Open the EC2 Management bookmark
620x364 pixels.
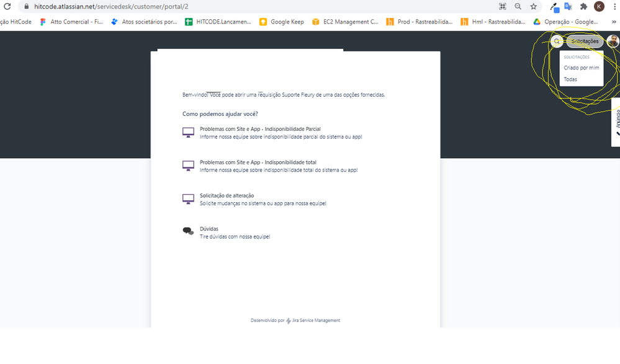pyautogui.click(x=345, y=22)
